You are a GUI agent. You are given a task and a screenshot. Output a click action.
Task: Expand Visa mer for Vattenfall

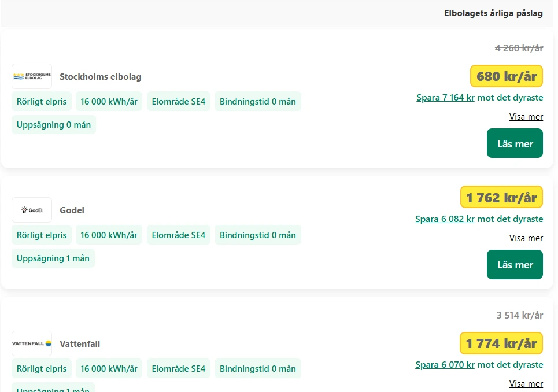[526, 384]
